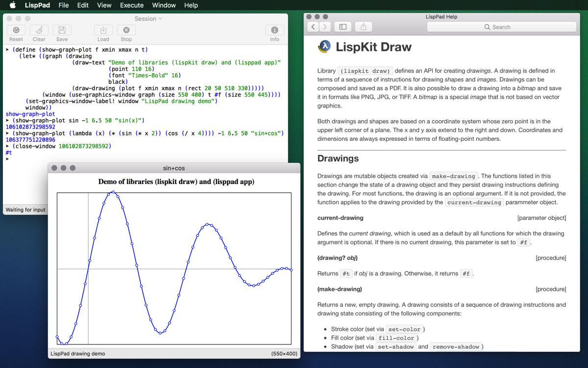
Task: Open the Apple menu
Action: [x=13, y=5]
